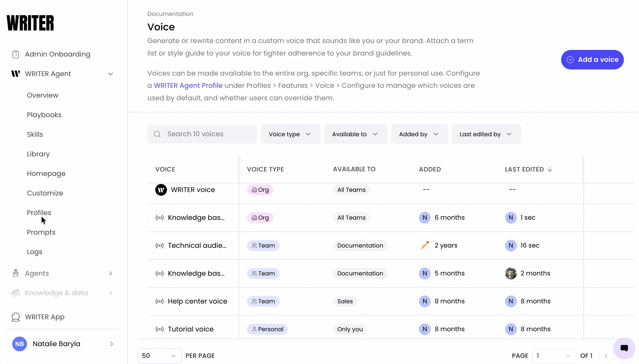Image resolution: width=639 pixels, height=364 pixels.
Task: Follow the WRITER Agent Profile link
Action: [x=188, y=86]
